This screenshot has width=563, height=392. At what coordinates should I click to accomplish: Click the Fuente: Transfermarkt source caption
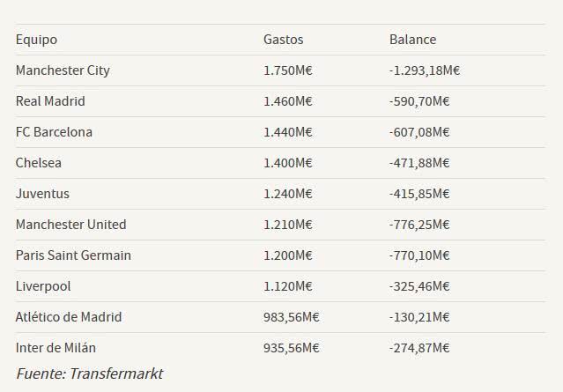click(90, 374)
